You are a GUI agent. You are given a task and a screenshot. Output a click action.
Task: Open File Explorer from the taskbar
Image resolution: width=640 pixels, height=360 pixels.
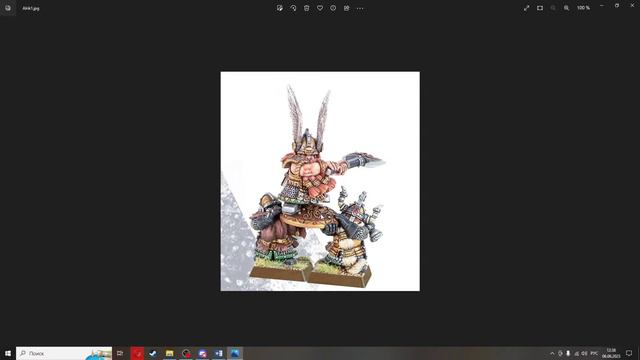pos(169,353)
